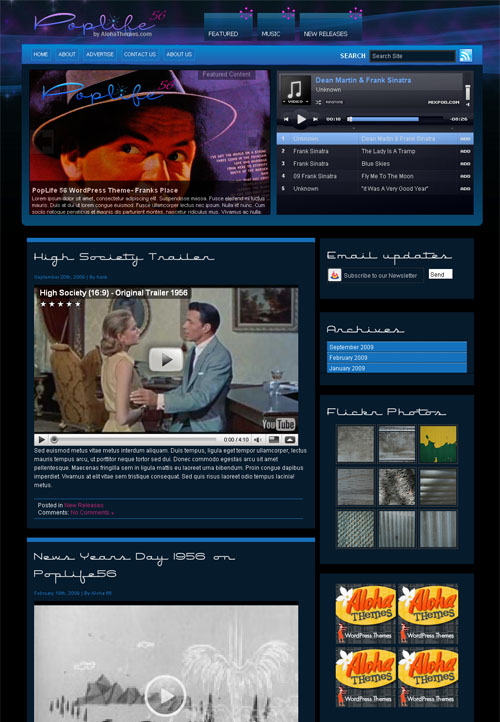Open the 'New Releases' category link
500x722 pixels.
point(84,505)
